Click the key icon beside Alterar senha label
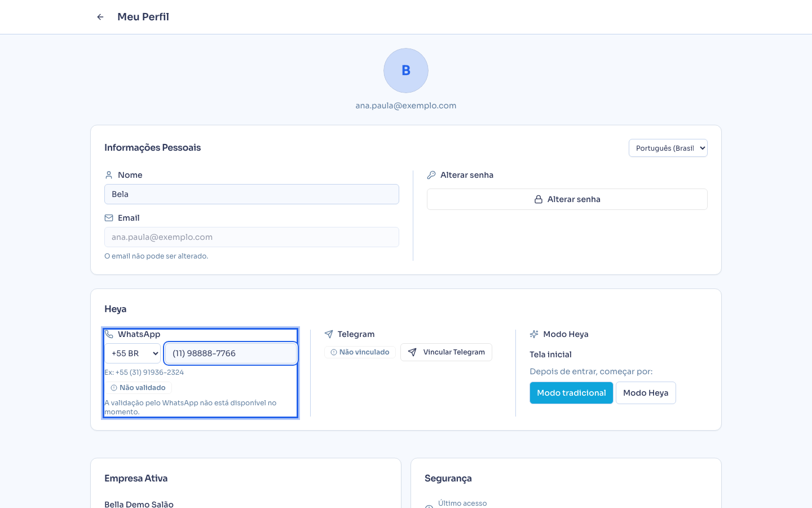This screenshot has width=812, height=508. pyautogui.click(x=431, y=175)
